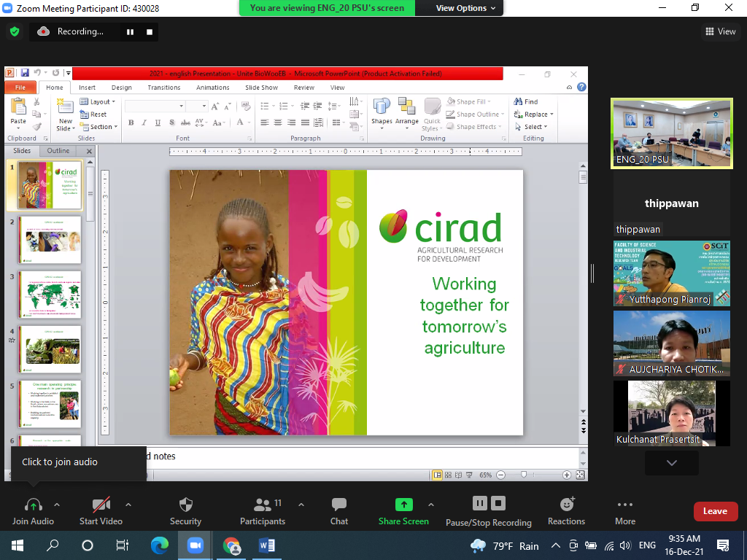The image size is (747, 560).
Task: Click the Reset slide button
Action: pyautogui.click(x=94, y=114)
